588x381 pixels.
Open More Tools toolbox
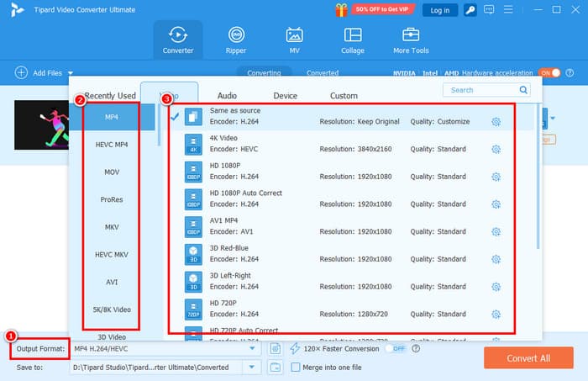(411, 40)
